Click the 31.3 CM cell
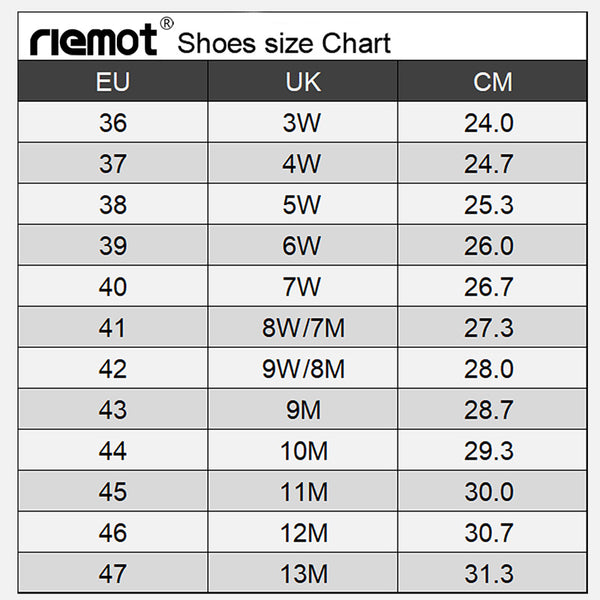 pos(489,573)
